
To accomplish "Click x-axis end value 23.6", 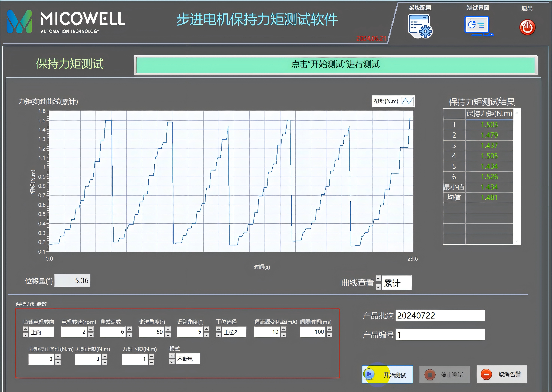I will point(413,259).
